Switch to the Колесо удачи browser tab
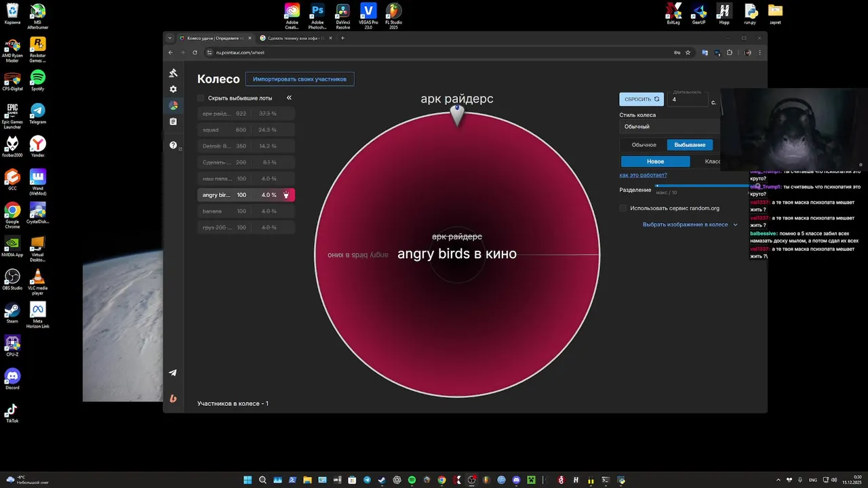 click(x=214, y=38)
